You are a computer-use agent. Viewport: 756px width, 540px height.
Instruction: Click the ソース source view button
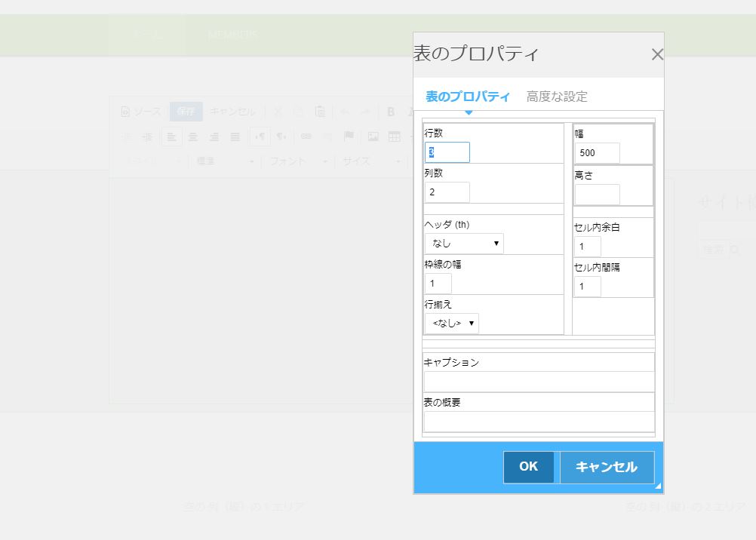pos(141,112)
